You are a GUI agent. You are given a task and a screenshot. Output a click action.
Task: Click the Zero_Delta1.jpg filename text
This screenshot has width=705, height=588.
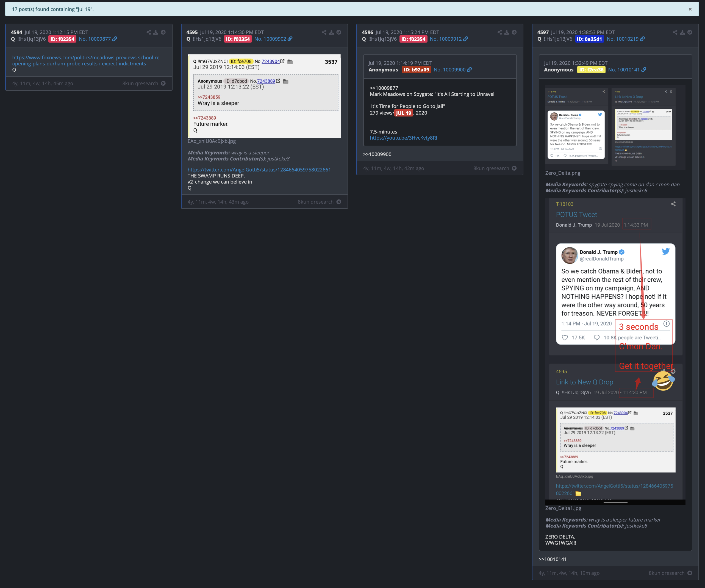pos(563,508)
